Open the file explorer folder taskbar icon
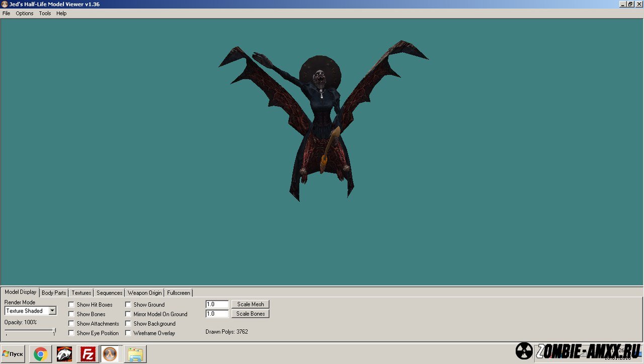This screenshot has height=364, width=644. [135, 354]
